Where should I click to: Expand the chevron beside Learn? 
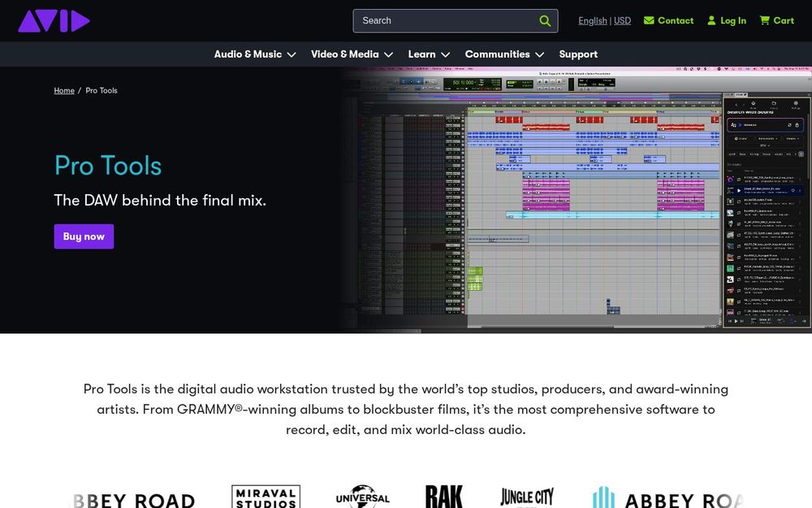click(x=445, y=55)
